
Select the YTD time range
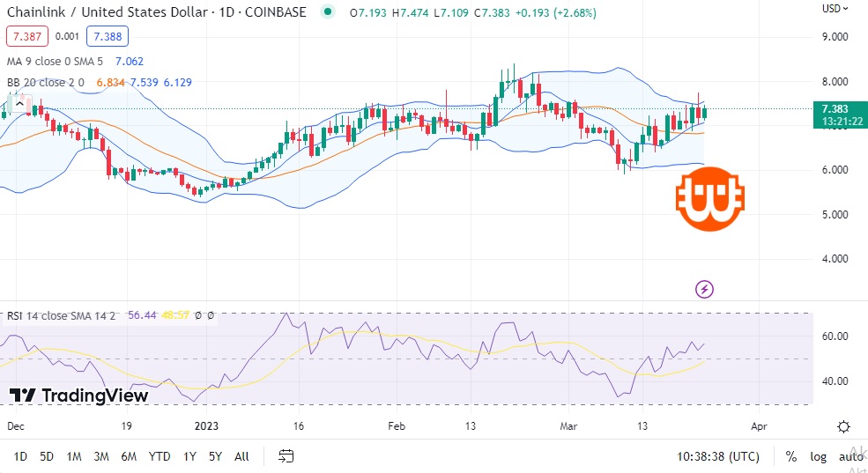pos(160,456)
